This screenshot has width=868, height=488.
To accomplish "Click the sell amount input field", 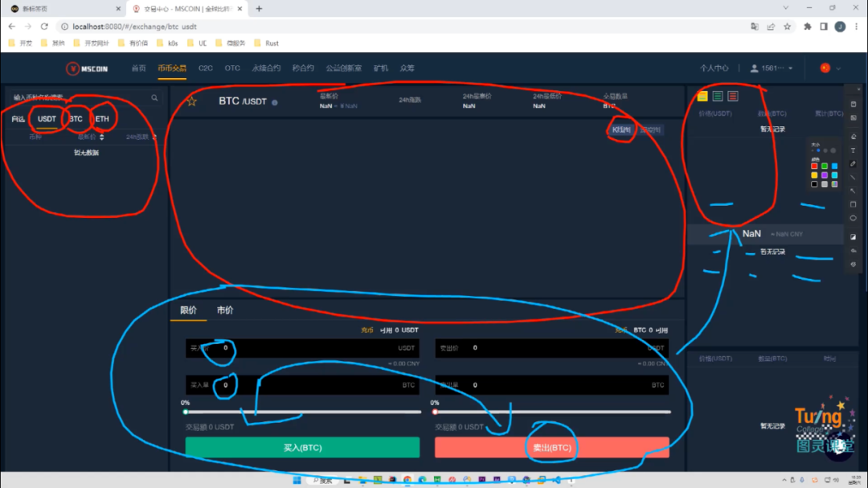I will tap(552, 385).
